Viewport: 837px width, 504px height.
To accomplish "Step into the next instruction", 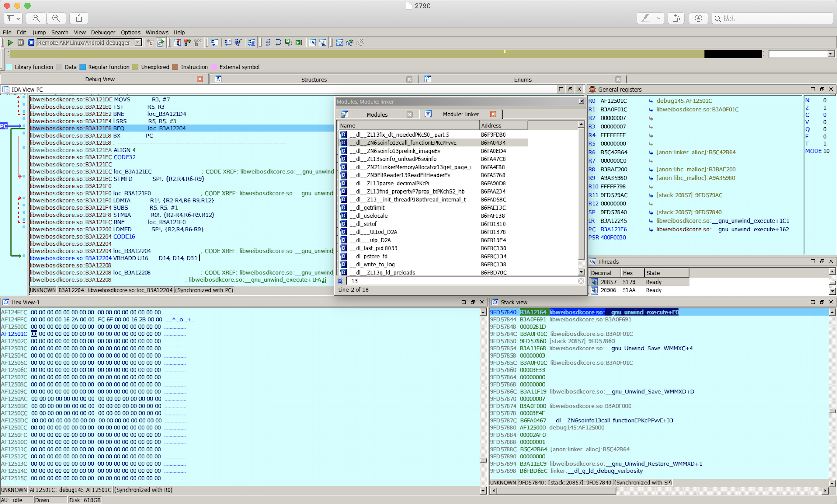I will (x=268, y=42).
